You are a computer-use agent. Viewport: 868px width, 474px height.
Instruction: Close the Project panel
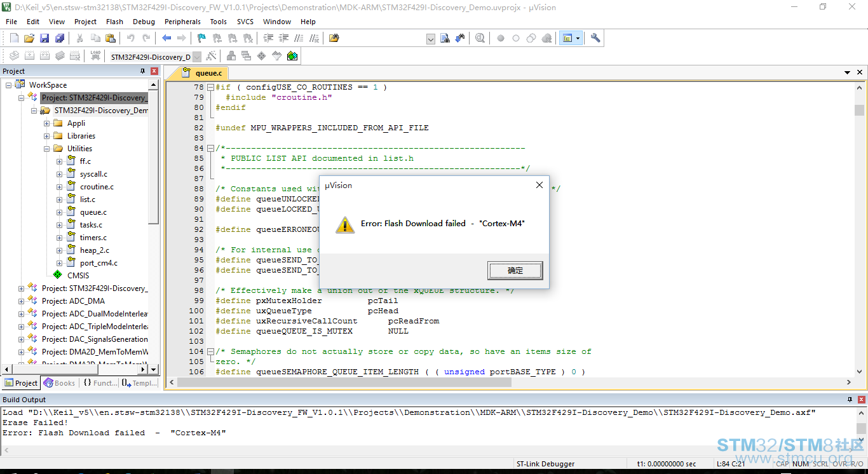154,71
